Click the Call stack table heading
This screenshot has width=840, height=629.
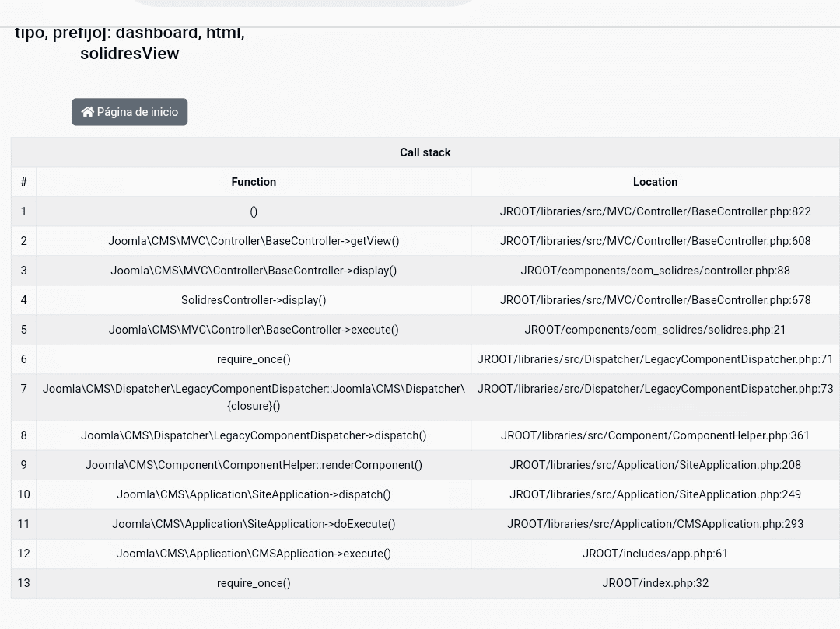click(425, 152)
